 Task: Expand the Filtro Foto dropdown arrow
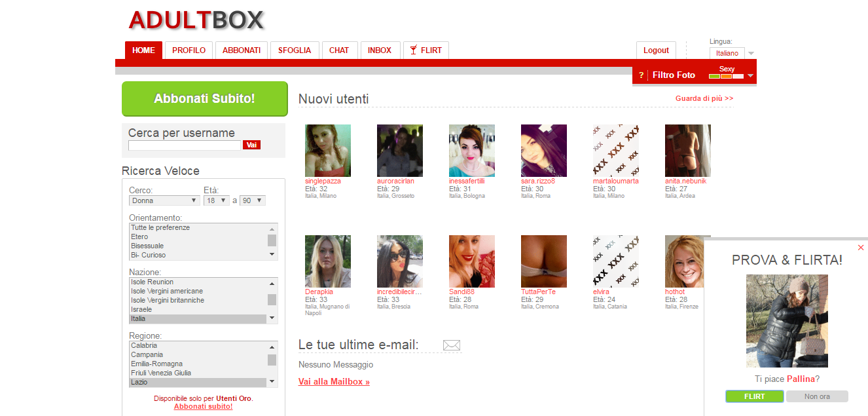coord(750,76)
